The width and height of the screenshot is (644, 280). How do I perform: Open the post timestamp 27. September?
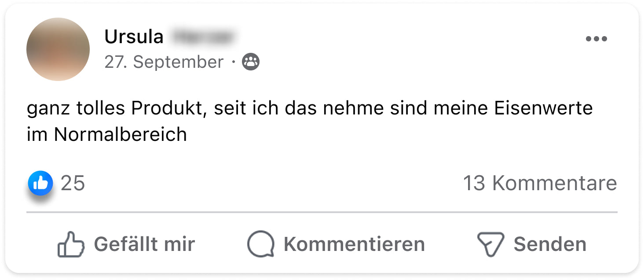tap(164, 62)
